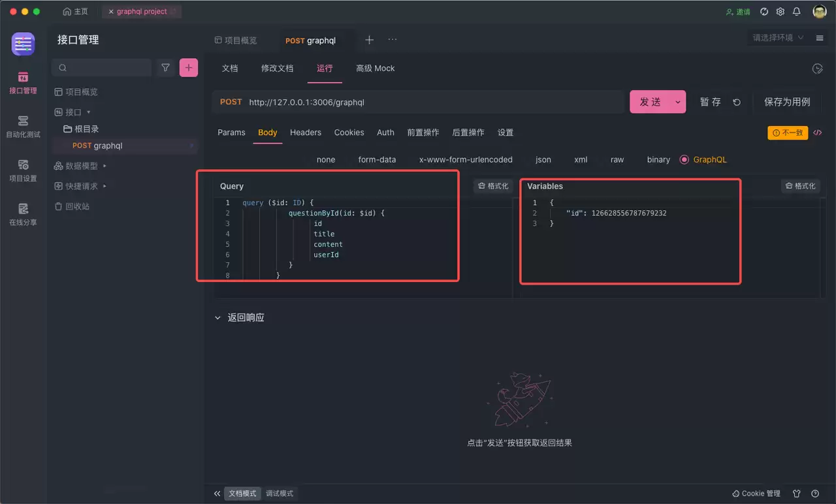Switch to the Cookies tab

[x=349, y=133]
